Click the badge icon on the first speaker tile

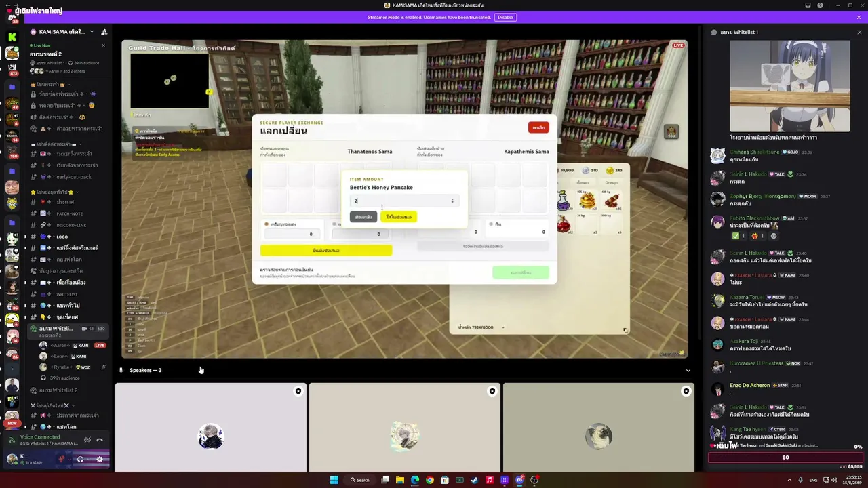pyautogui.click(x=298, y=391)
